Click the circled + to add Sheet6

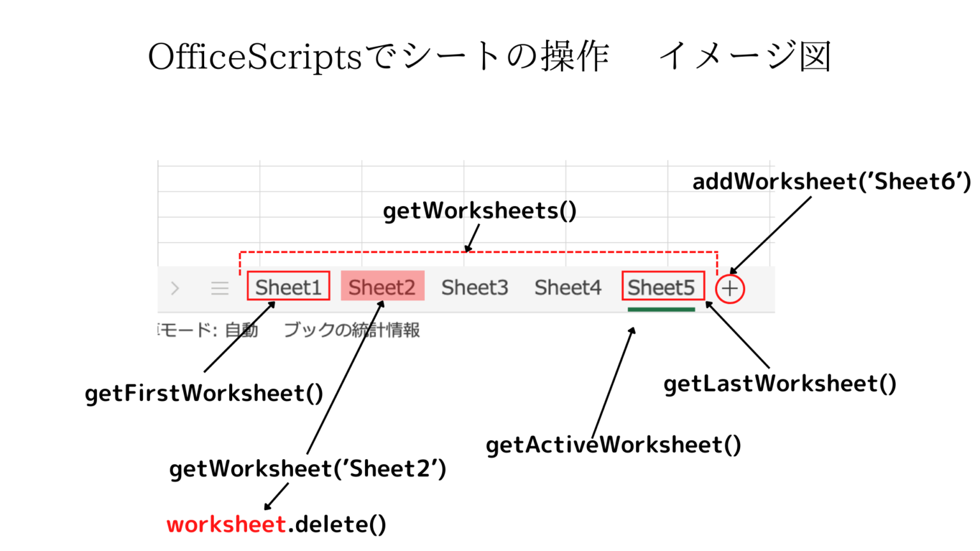click(728, 288)
